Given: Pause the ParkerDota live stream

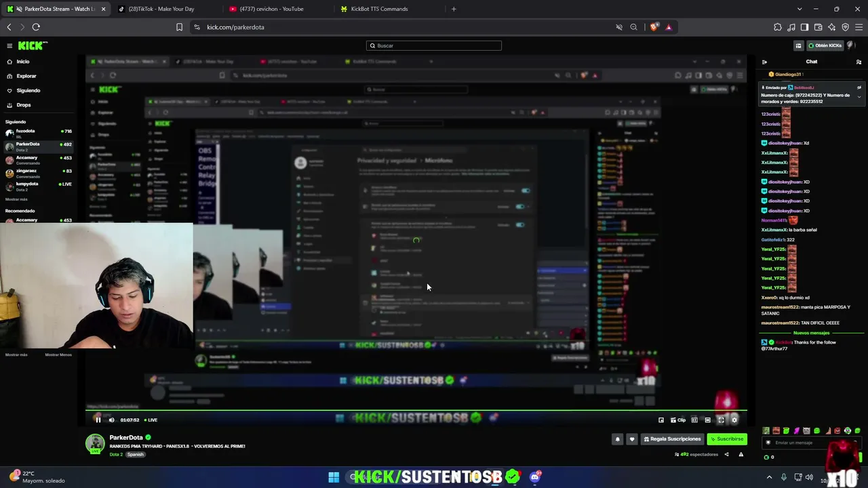Looking at the screenshot, I should [x=98, y=420].
